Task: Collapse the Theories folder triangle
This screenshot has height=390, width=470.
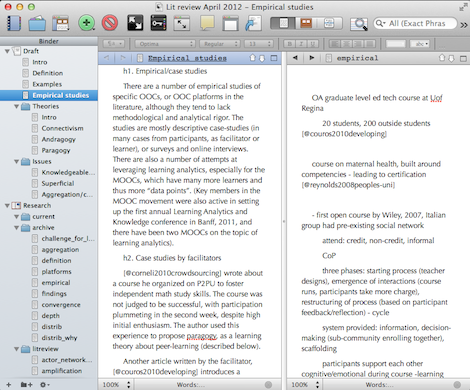Action: coord(16,106)
